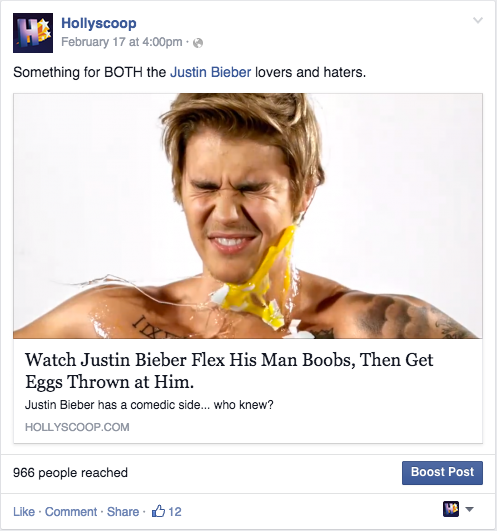Click the small Hollyscoop identity icon
The image size is (497, 531).
point(451,509)
